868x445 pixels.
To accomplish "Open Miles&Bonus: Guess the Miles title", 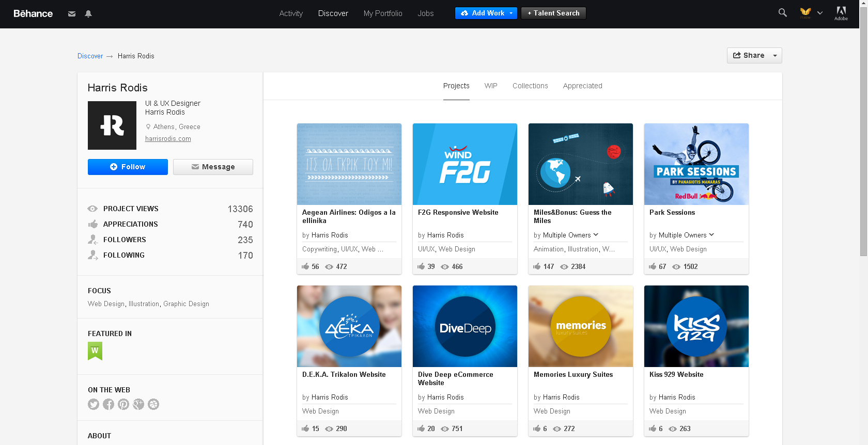I will (572, 216).
